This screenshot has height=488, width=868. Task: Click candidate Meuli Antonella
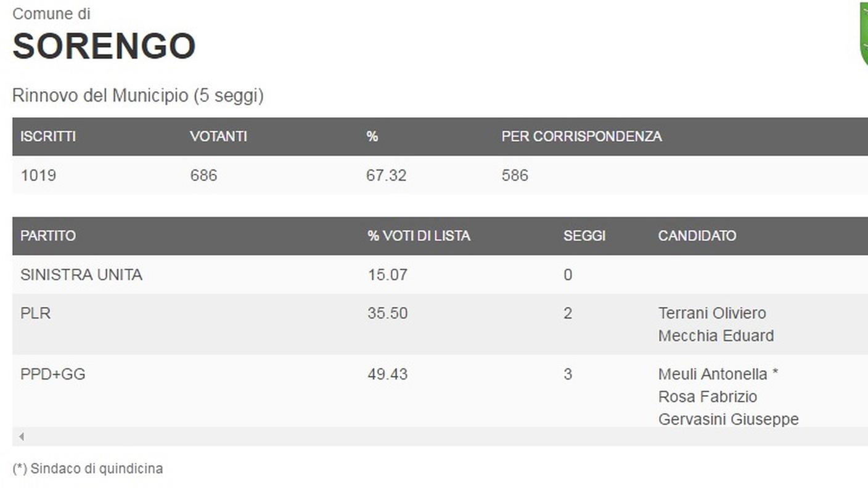[x=713, y=374]
